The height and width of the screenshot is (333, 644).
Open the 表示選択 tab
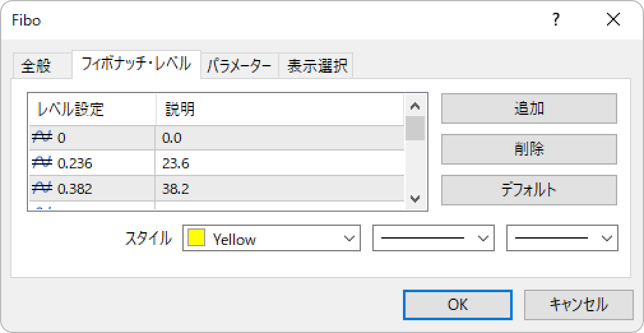316,66
